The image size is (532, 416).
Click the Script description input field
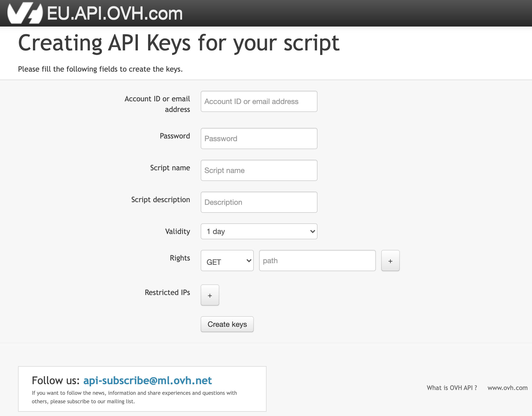[x=259, y=202]
